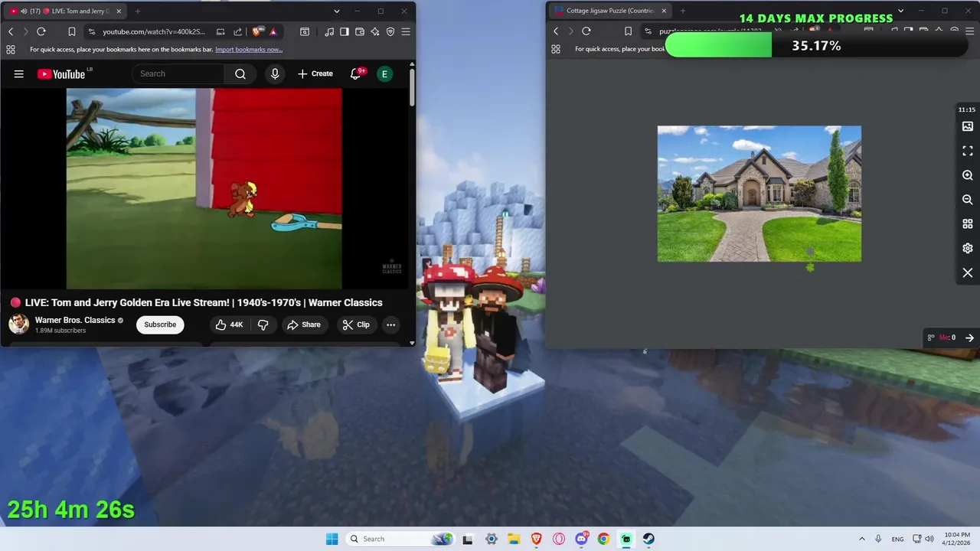The image size is (980, 551).
Task: Close the Tom and Jerry tab
Action: point(117,11)
